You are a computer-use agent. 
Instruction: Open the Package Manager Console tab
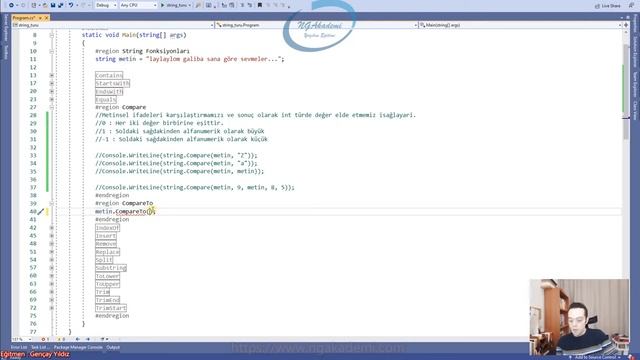point(78,347)
